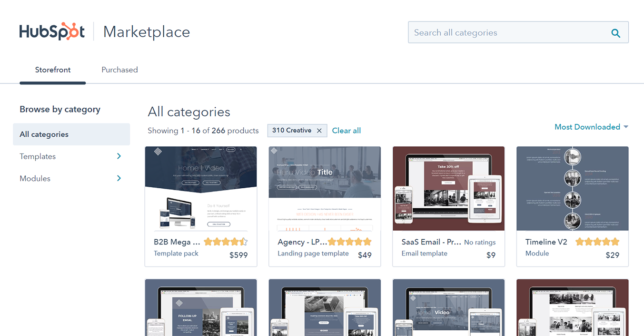Open the second-row thumbnail with Home Video

448,308
